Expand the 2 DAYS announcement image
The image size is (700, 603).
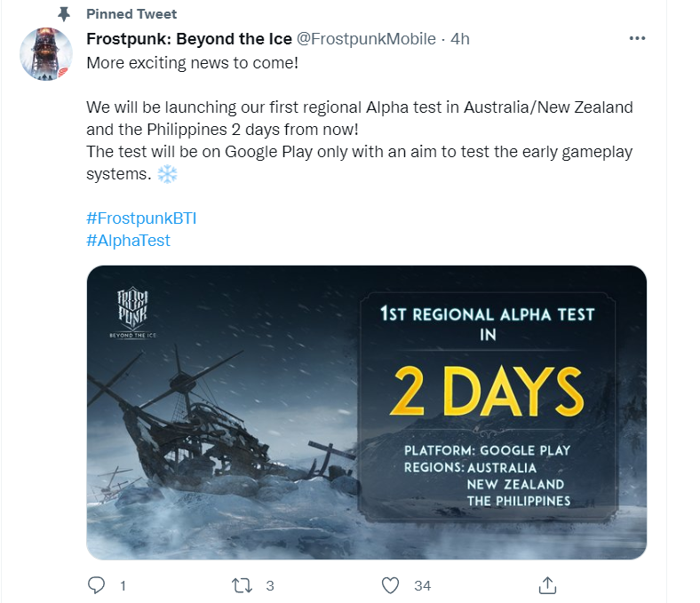pyautogui.click(x=366, y=412)
